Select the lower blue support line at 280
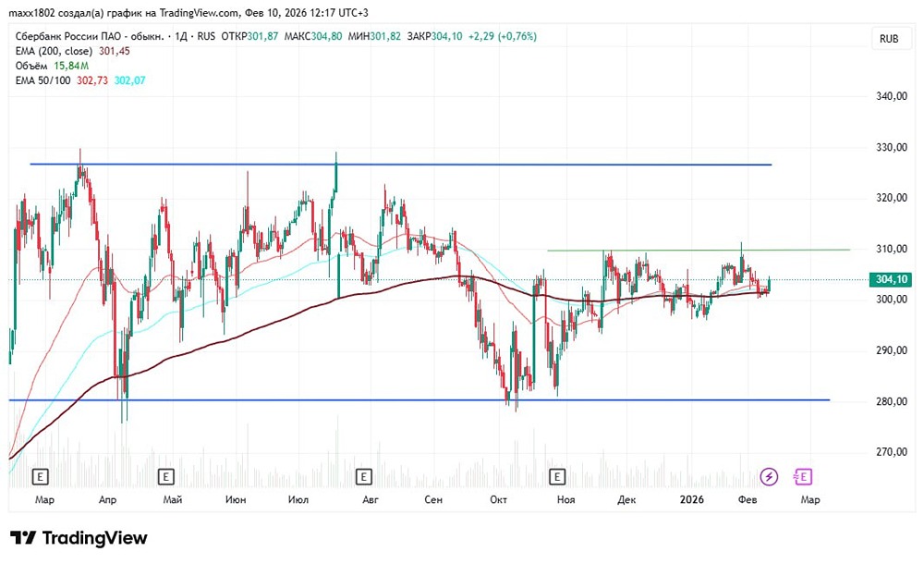 (x=419, y=400)
